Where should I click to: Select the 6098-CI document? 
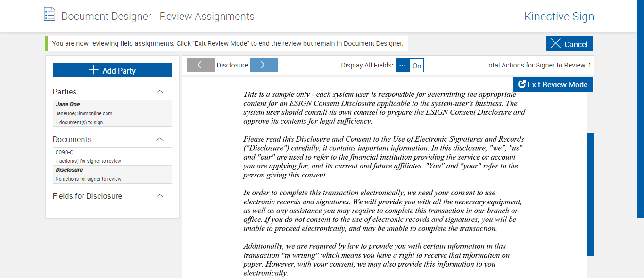tap(112, 156)
